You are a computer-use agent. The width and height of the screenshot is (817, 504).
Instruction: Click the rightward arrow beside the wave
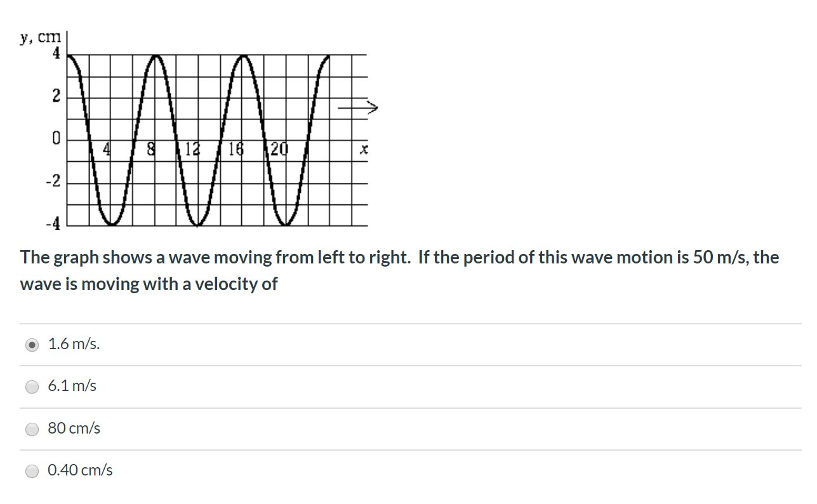click(357, 108)
